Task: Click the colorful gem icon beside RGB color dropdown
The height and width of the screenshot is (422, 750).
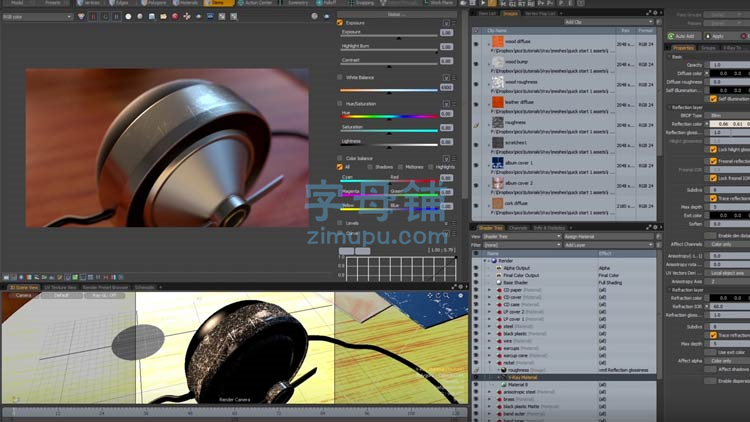Action: pyautogui.click(x=81, y=16)
